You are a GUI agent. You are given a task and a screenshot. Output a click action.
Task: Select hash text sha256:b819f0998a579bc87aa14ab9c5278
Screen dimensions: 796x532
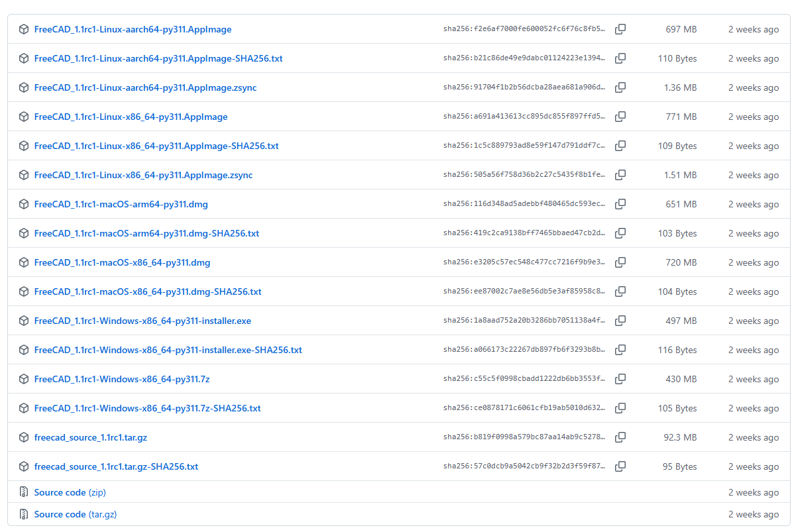pos(524,437)
